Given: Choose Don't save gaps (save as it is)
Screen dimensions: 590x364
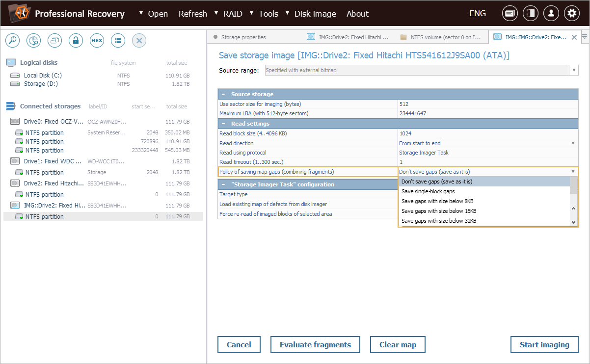Looking at the screenshot, I should pyautogui.click(x=484, y=182).
